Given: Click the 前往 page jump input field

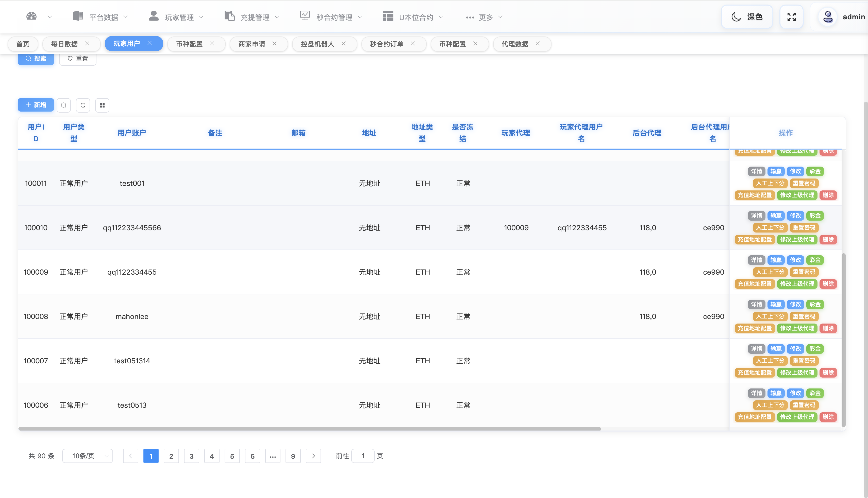Looking at the screenshot, I should [x=363, y=456].
